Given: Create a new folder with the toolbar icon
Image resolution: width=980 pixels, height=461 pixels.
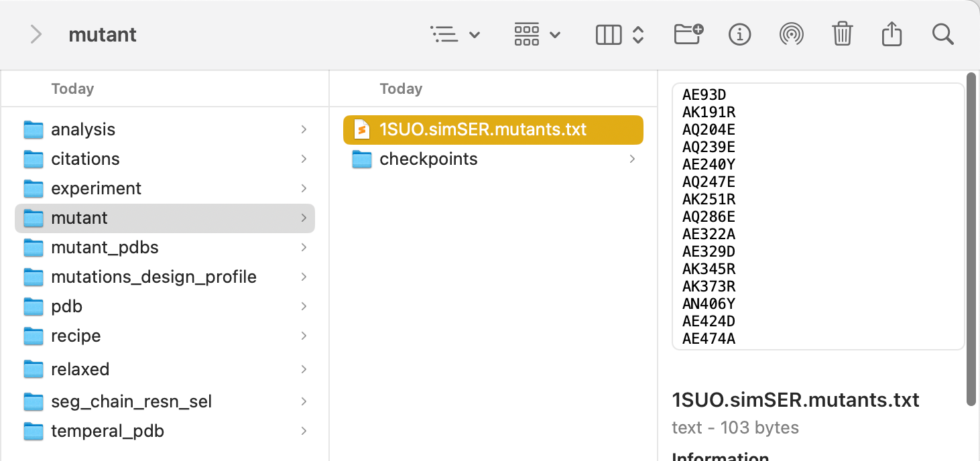Looking at the screenshot, I should click(688, 34).
